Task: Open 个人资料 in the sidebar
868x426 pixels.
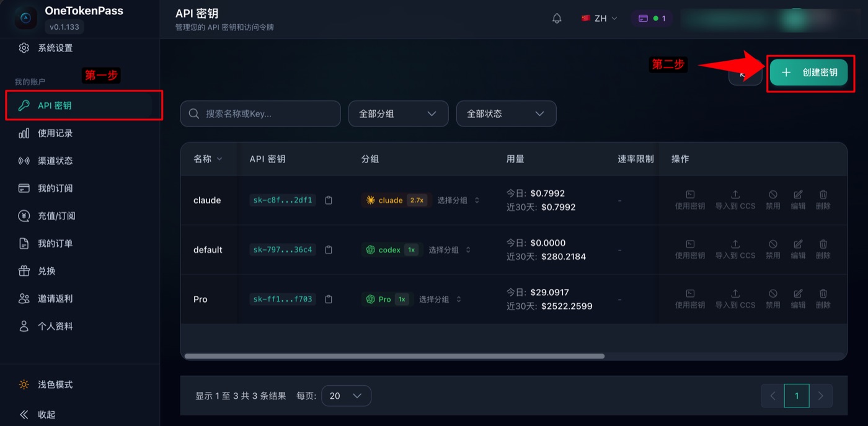Action: (x=79, y=326)
